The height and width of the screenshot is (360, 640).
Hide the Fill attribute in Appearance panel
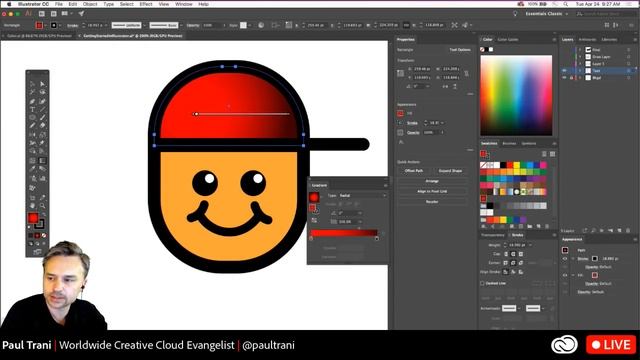[x=565, y=275]
